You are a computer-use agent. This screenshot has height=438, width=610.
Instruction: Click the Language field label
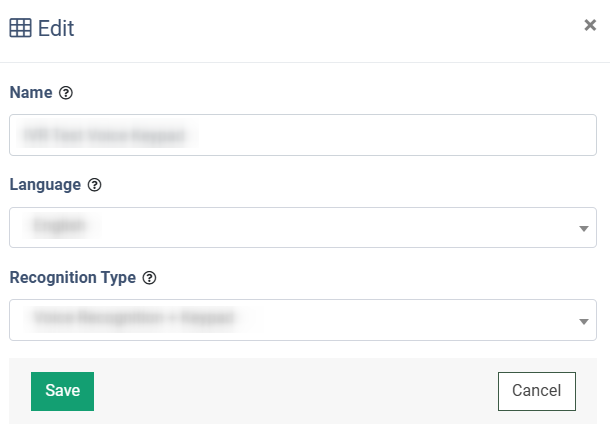pyautogui.click(x=45, y=185)
